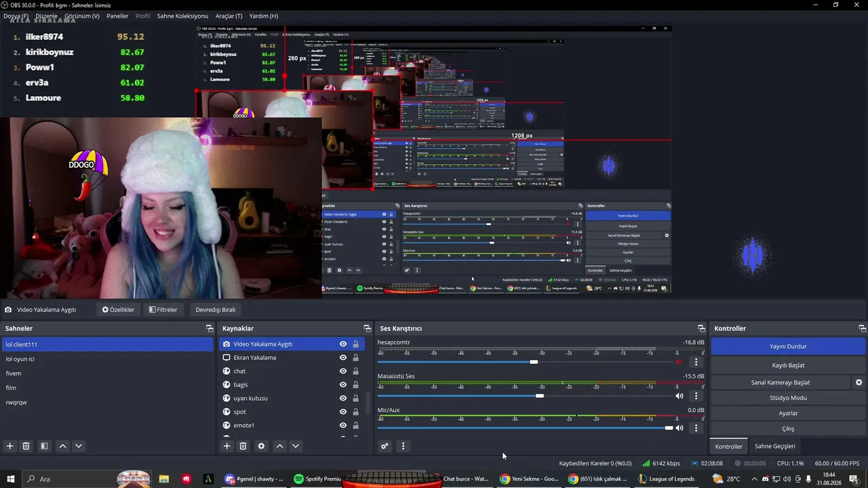Open Mic/Aux audio options menu
Image resolution: width=868 pixels, height=488 pixels.
pyautogui.click(x=696, y=428)
